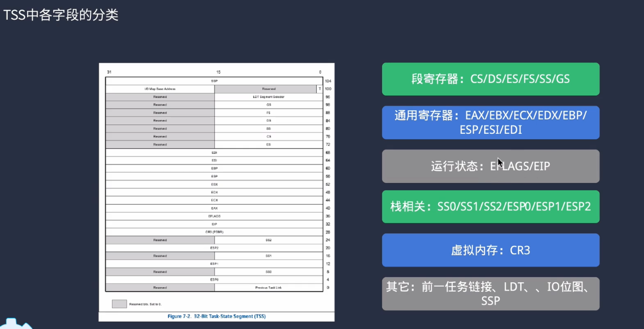Select the blue box "通用寄存器"
Screen dimensions: 644x329
(x=491, y=122)
